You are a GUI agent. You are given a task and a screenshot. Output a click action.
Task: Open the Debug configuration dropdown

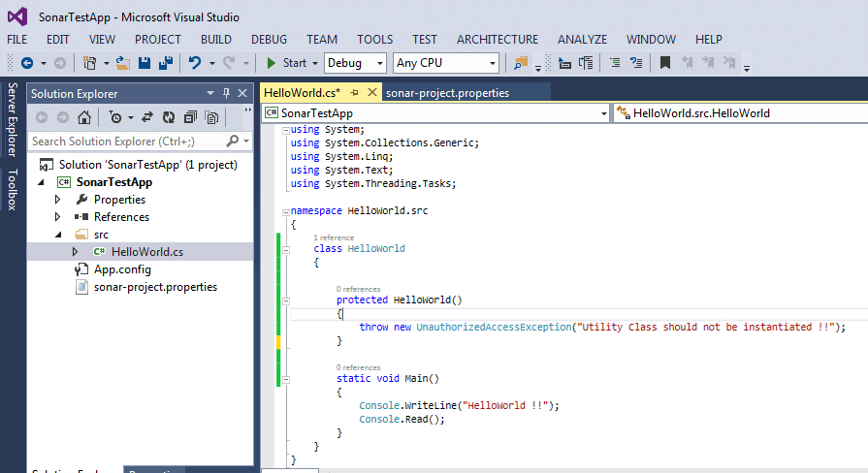tap(355, 63)
